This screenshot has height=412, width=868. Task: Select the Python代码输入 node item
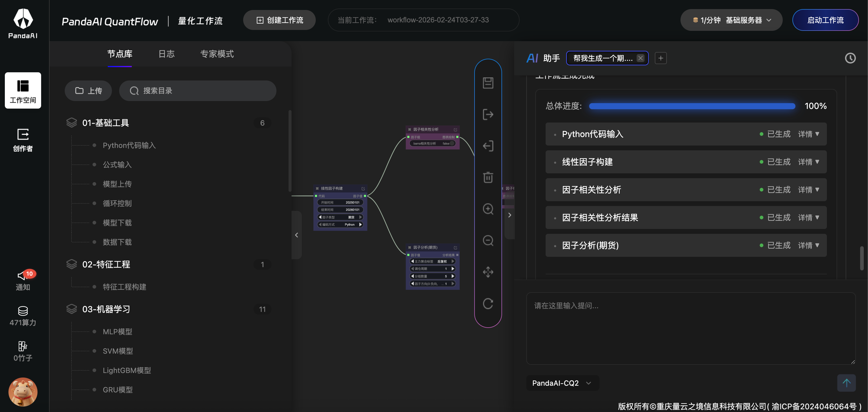[129, 145]
